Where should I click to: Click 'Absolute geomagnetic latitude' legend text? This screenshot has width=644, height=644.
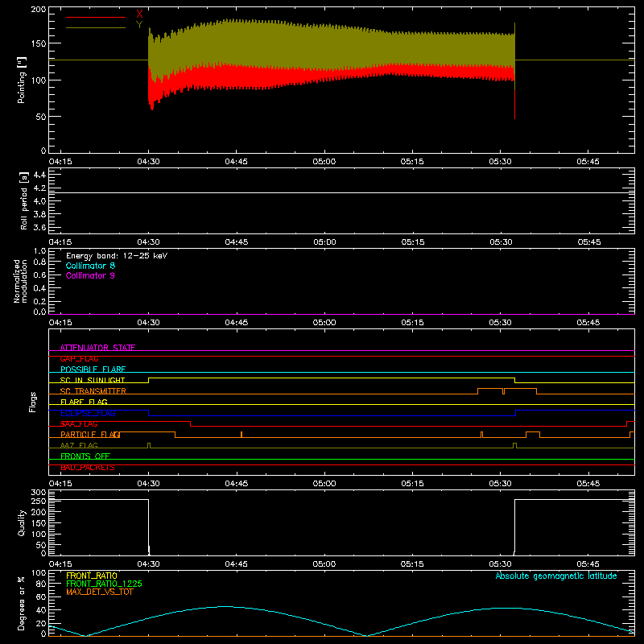click(556, 576)
